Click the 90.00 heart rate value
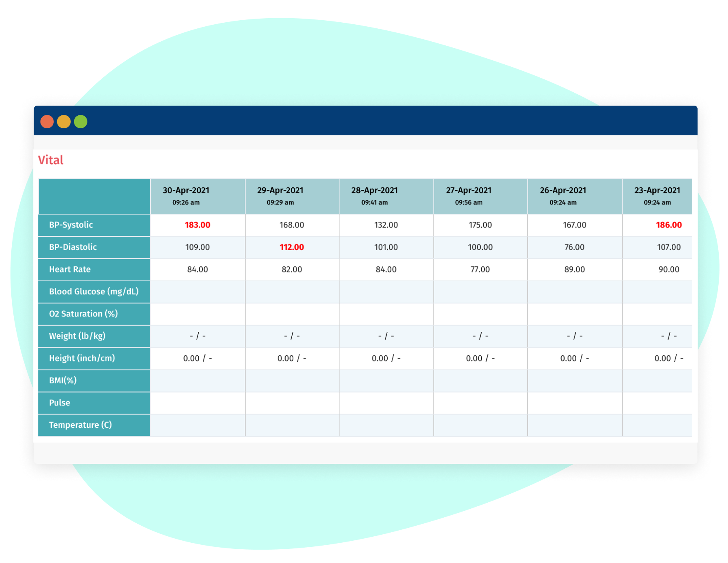This screenshot has height=563, width=728. click(x=669, y=270)
